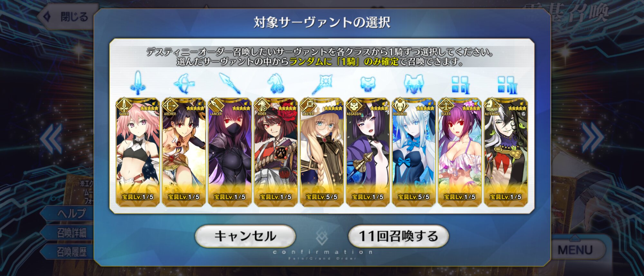
Task: Click the 11回召喚する summon button
Action: (398, 236)
